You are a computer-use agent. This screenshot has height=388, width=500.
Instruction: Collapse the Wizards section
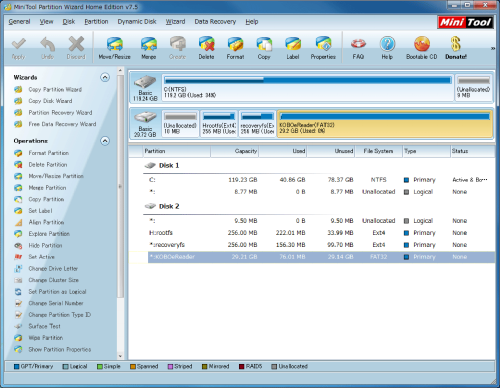click(105, 77)
